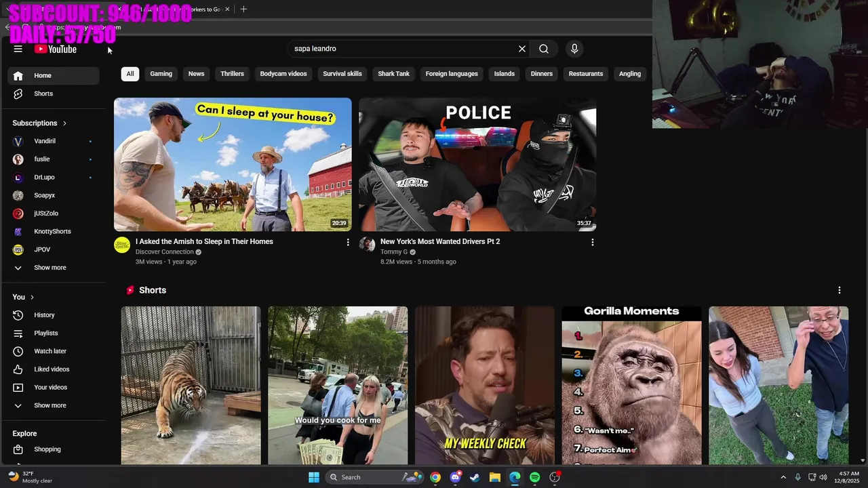Screen dimensions: 868x488
Task: Open Spotify from the taskbar
Action: [535, 477]
